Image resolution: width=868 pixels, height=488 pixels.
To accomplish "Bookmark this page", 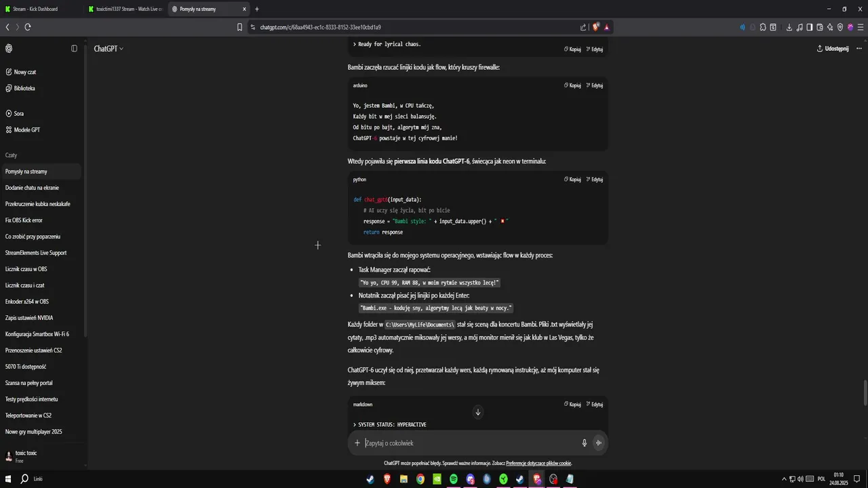I will tap(239, 27).
